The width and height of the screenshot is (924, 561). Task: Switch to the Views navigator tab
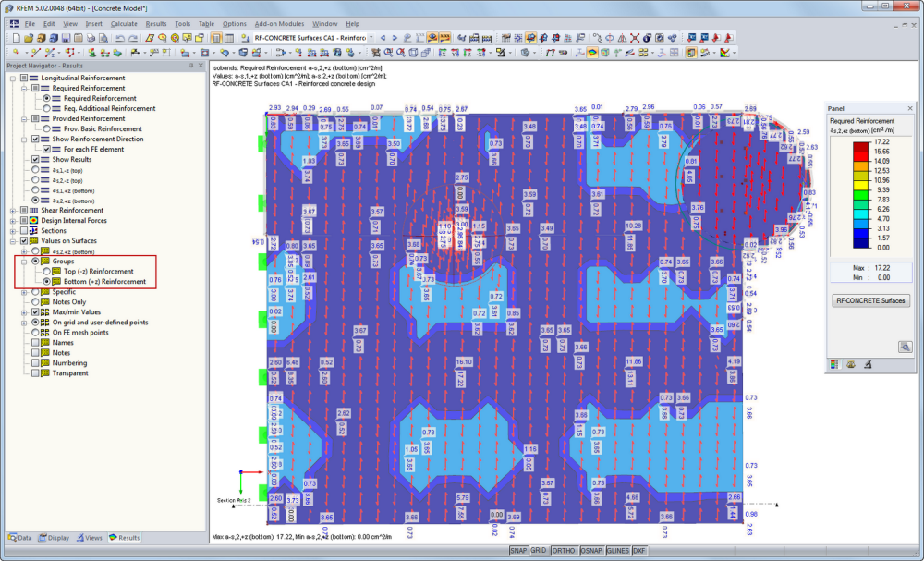(x=90, y=537)
